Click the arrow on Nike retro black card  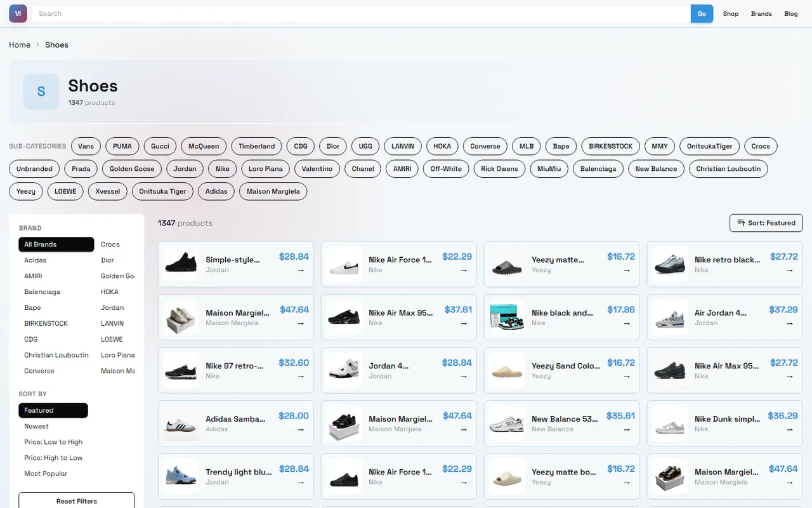[x=790, y=271]
